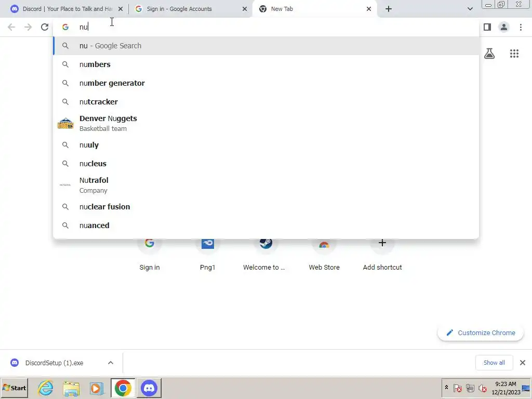Open the 'Welcome to ...' Steam shortcut

tap(265, 255)
